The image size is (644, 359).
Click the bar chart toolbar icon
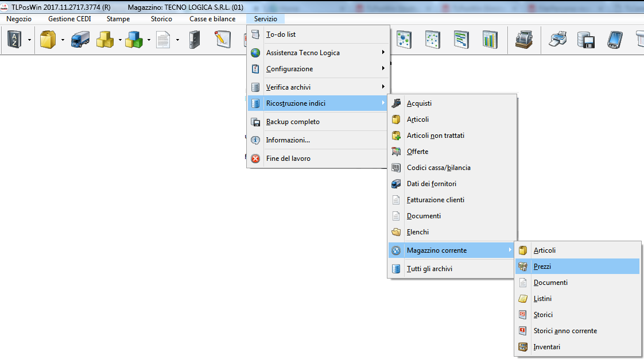pos(490,40)
